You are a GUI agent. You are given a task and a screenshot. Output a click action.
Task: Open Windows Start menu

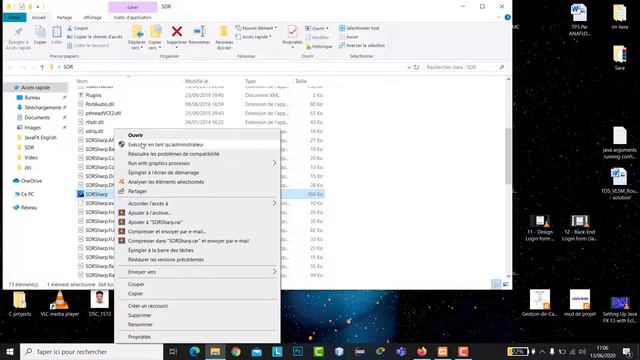click(10, 351)
